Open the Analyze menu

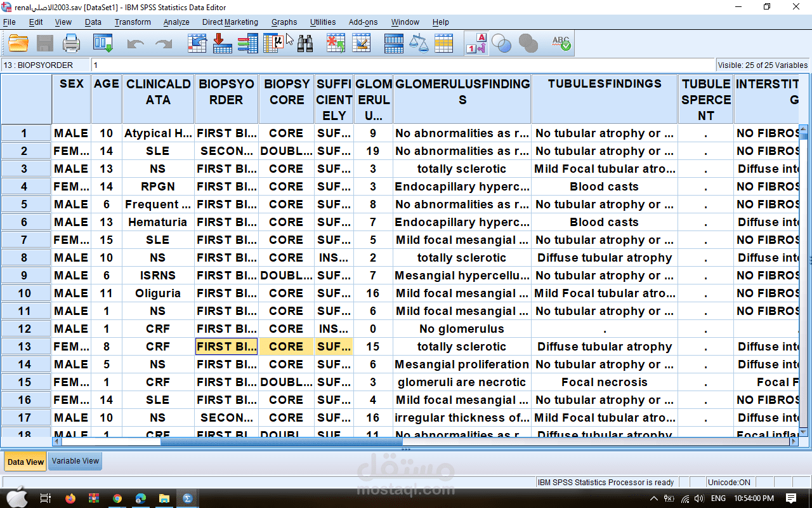(x=176, y=22)
